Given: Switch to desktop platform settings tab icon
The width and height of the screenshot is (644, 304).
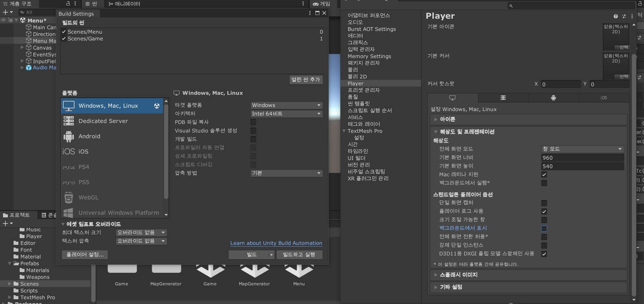Looking at the screenshot, I should click(x=452, y=98).
